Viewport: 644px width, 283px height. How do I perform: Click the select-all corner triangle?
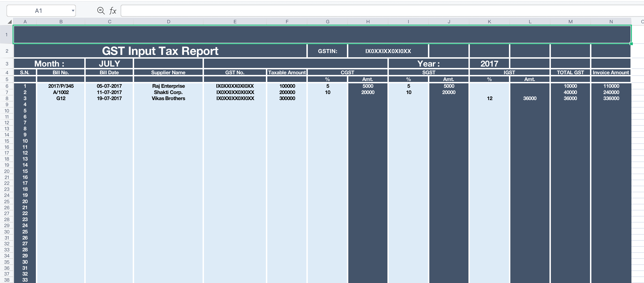[10, 22]
